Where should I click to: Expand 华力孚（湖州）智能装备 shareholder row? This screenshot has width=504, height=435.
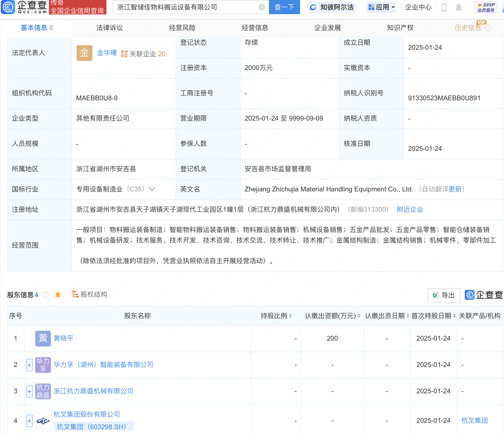coord(29,365)
